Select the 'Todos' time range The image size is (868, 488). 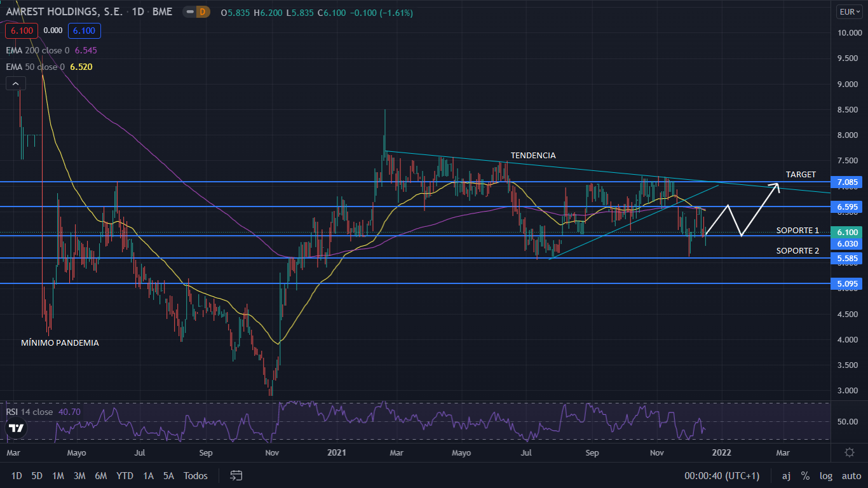[x=195, y=475]
